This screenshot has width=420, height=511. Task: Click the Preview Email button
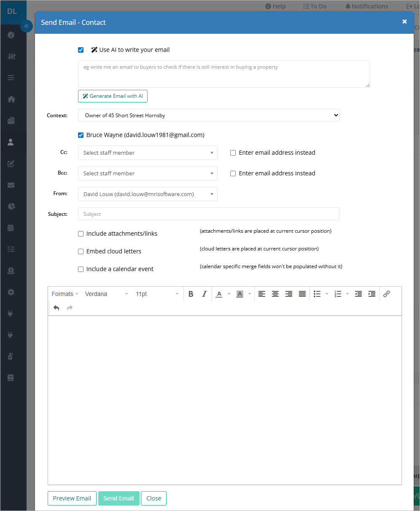pos(72,498)
